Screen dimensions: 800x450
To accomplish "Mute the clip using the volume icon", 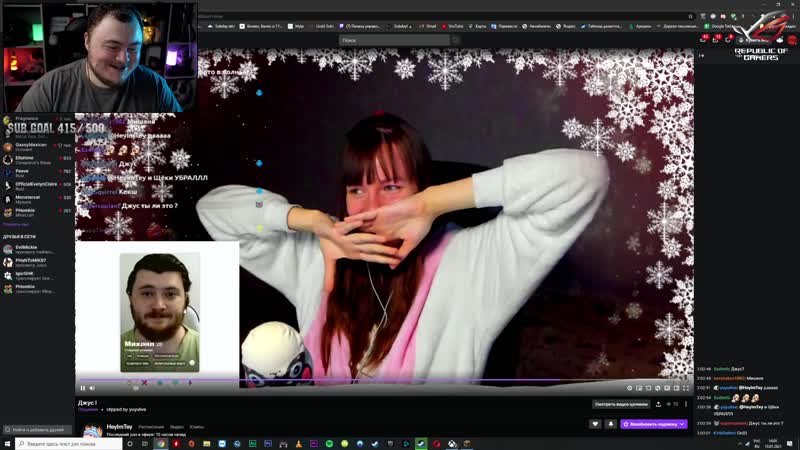I will 92,388.
